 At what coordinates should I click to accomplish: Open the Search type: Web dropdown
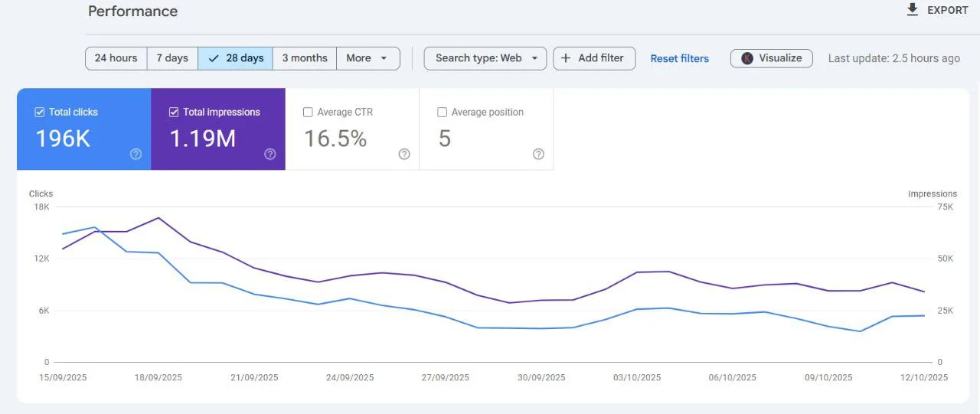pyautogui.click(x=485, y=58)
